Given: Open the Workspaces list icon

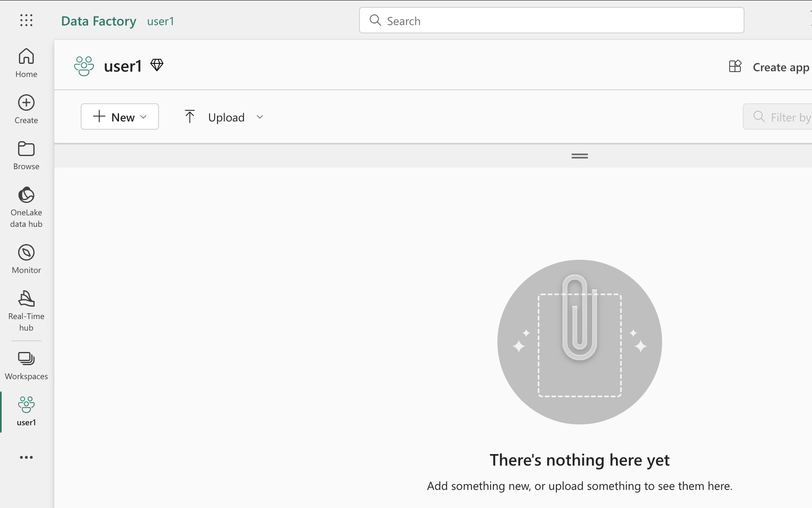Looking at the screenshot, I should [x=26, y=365].
